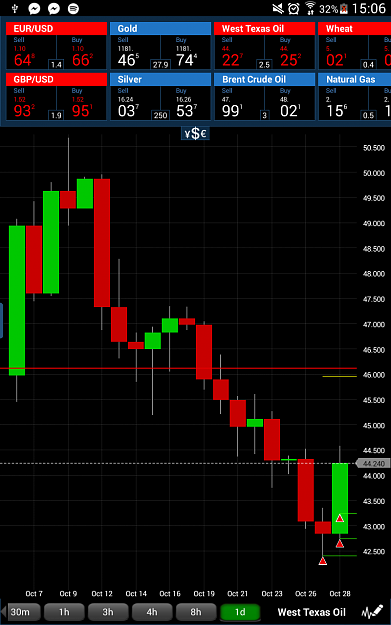
Task: Tap Gold Sell price 1181.46
Action: click(129, 56)
